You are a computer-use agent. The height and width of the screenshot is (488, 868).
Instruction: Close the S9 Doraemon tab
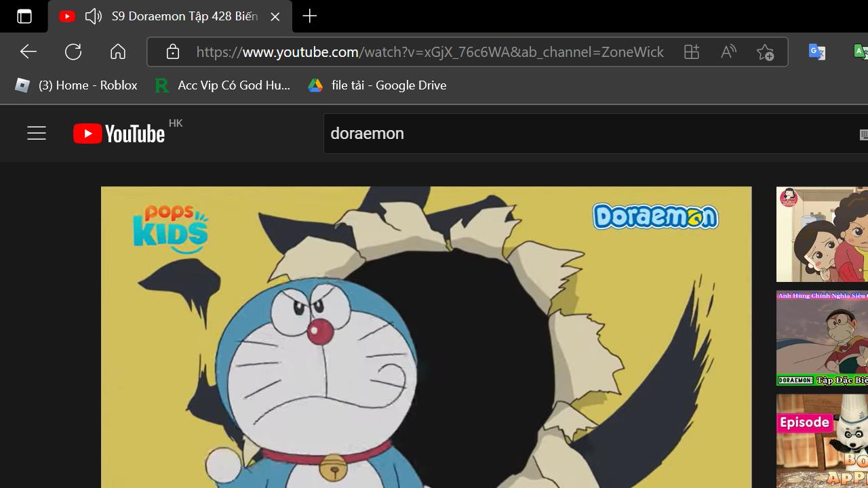tap(275, 16)
